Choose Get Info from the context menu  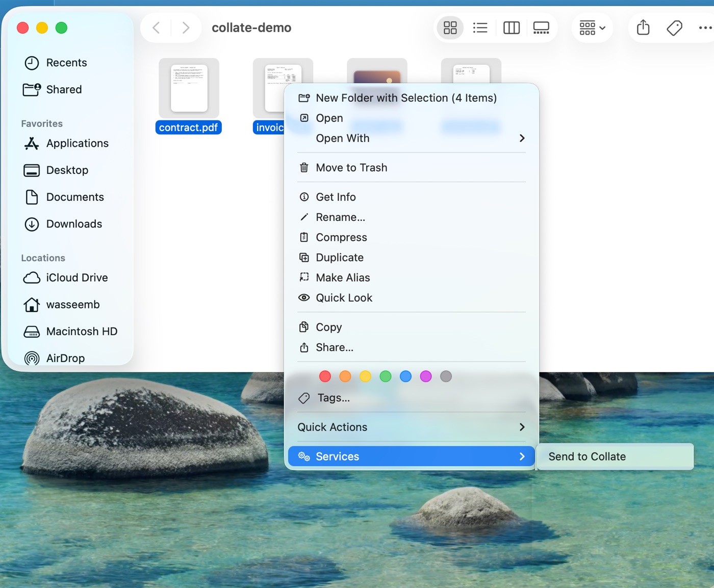[x=412, y=197]
